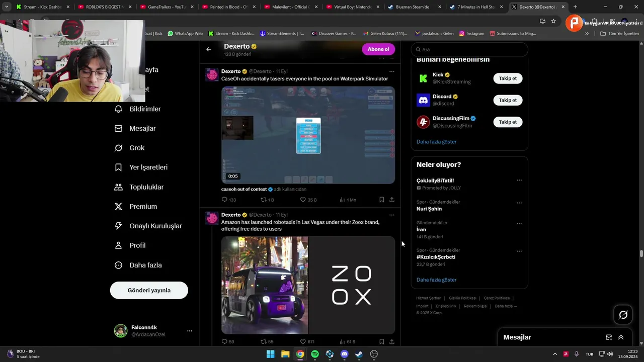The width and height of the screenshot is (644, 362).
Task: Share the Zoox robotaxi tweet
Action: tap(392, 342)
